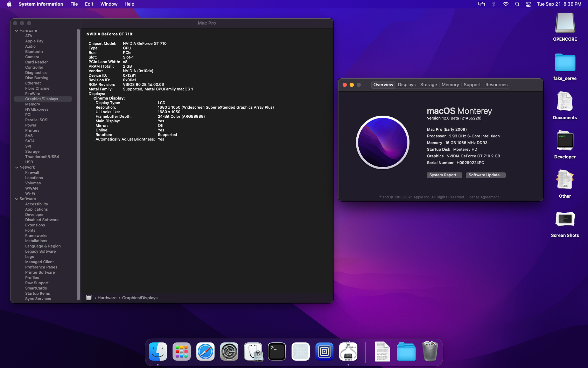Click the Wi-Fi status icon

tap(505, 4)
